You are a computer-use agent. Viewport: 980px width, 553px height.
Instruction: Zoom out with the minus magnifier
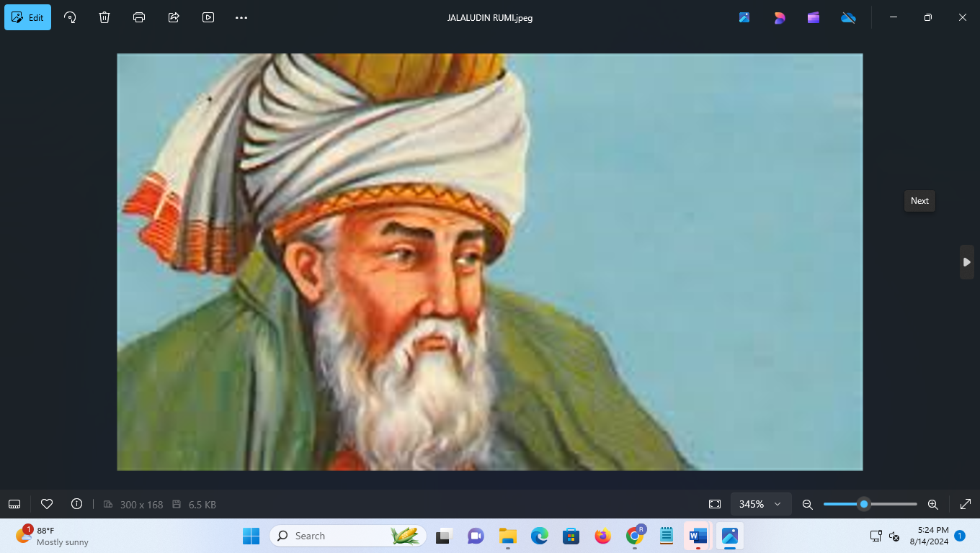[x=808, y=504]
